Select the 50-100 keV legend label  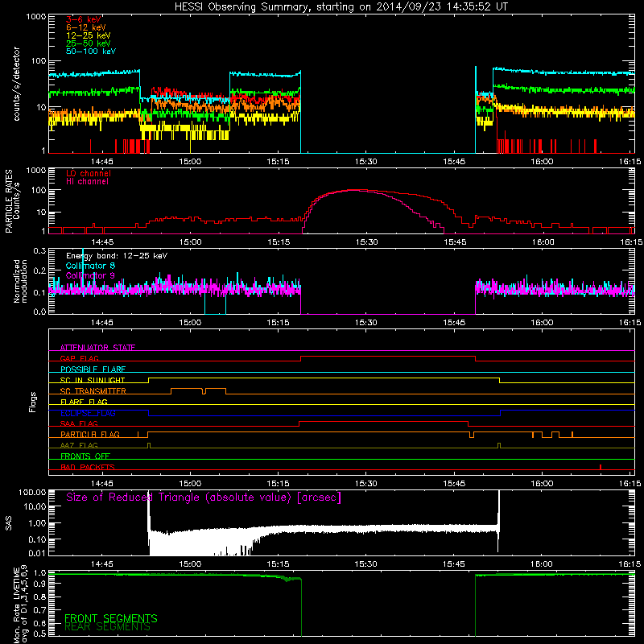(x=91, y=52)
